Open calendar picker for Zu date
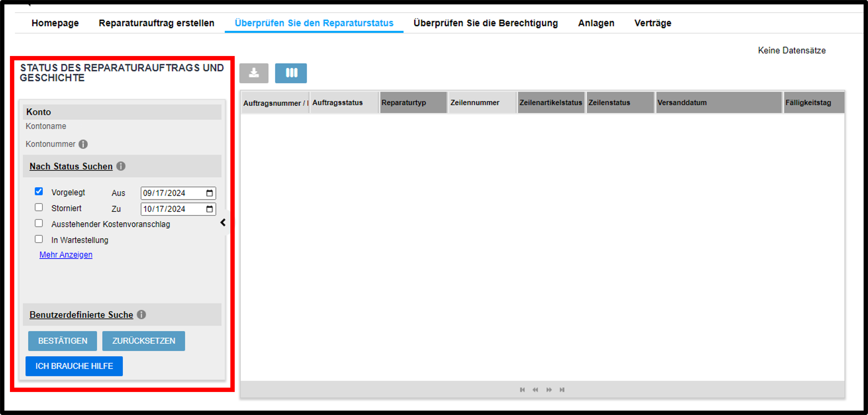The height and width of the screenshot is (415, 868). tap(210, 209)
